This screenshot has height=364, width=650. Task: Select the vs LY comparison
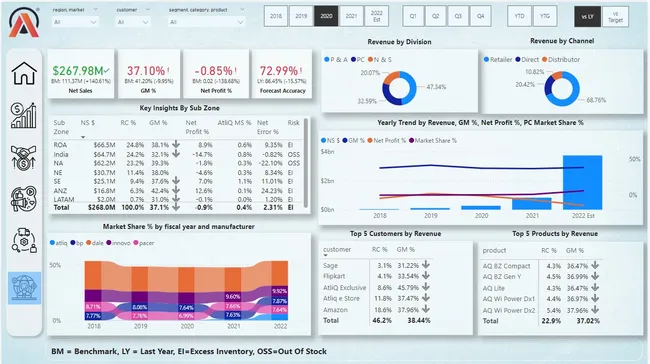[x=587, y=17]
